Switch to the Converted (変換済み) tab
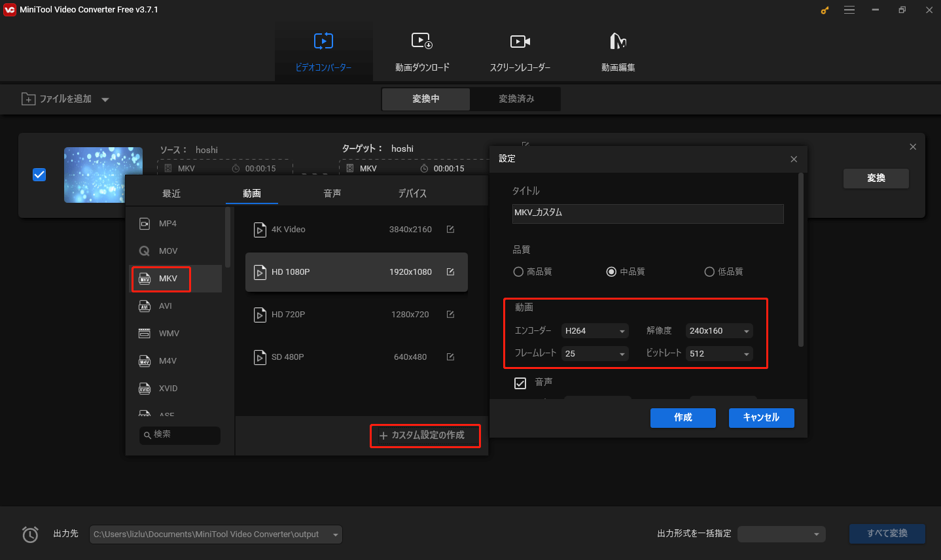The width and height of the screenshot is (941, 560). [x=516, y=99]
